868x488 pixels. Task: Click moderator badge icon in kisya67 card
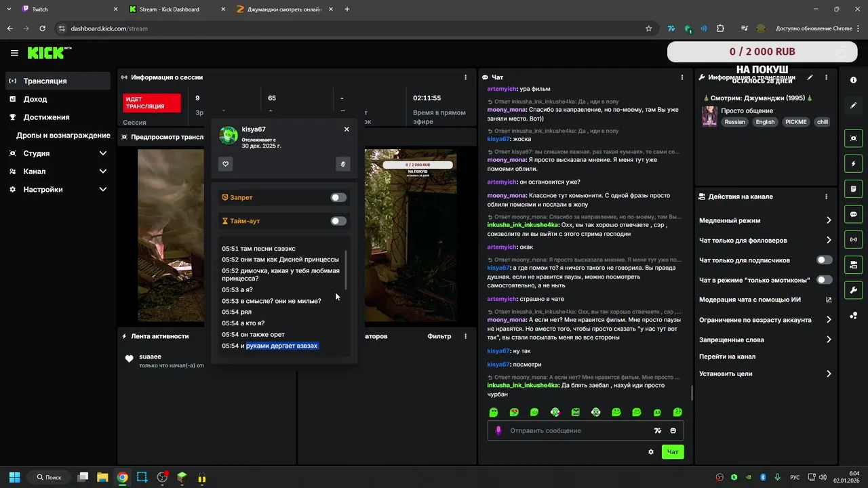click(343, 163)
